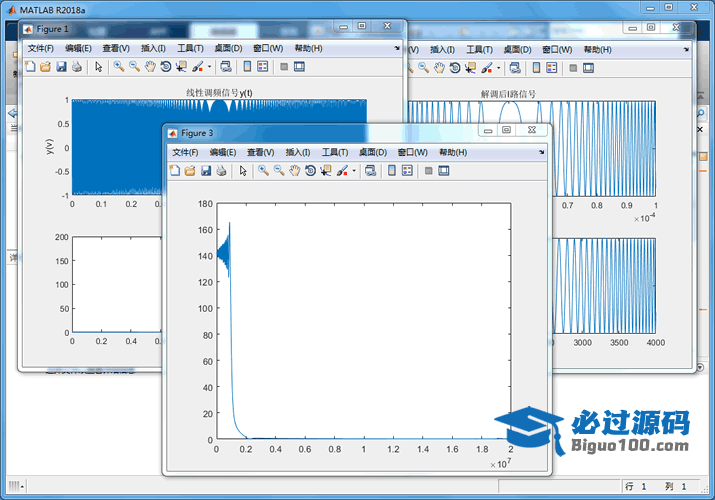Viewport: 715px width, 500px height.
Task: Click the toolbar dock arrow in Figure 3 menubar
Action: coord(542,152)
